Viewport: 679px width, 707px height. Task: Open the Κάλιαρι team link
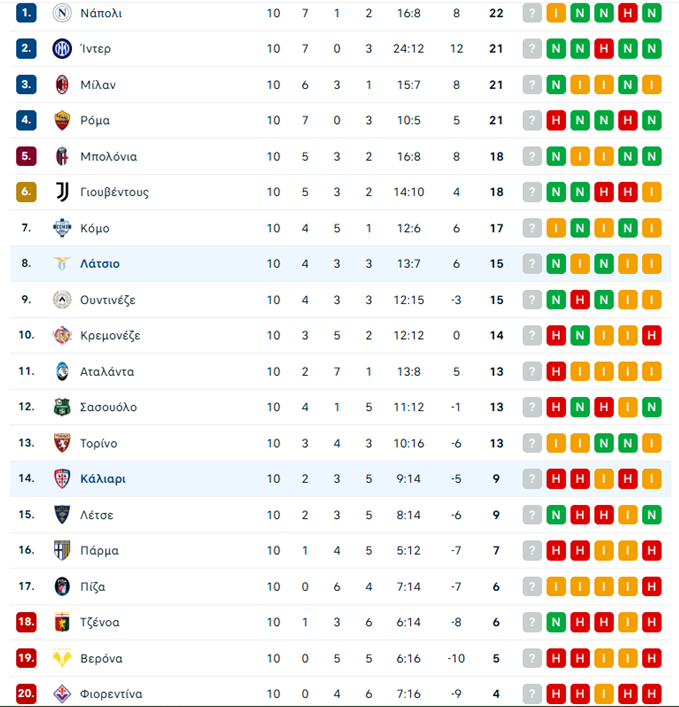pyautogui.click(x=103, y=479)
